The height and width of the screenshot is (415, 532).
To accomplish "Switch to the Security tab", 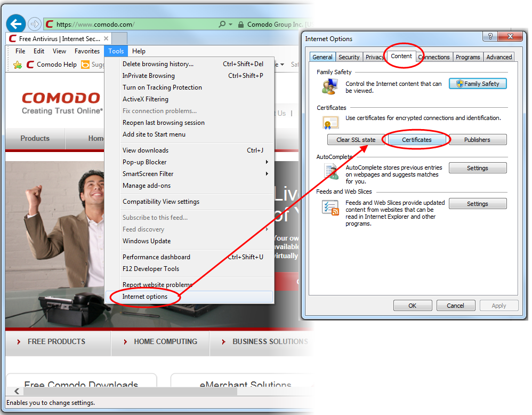I will (349, 57).
